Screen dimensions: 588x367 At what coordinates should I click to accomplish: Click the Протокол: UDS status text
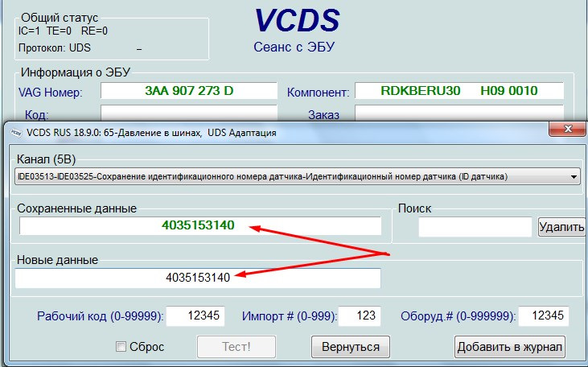55,48
